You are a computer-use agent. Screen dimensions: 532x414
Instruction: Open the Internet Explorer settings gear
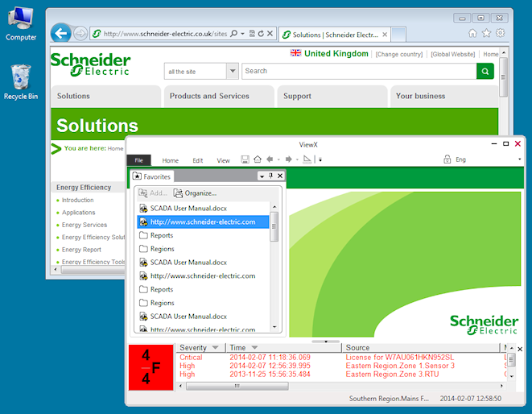501,33
